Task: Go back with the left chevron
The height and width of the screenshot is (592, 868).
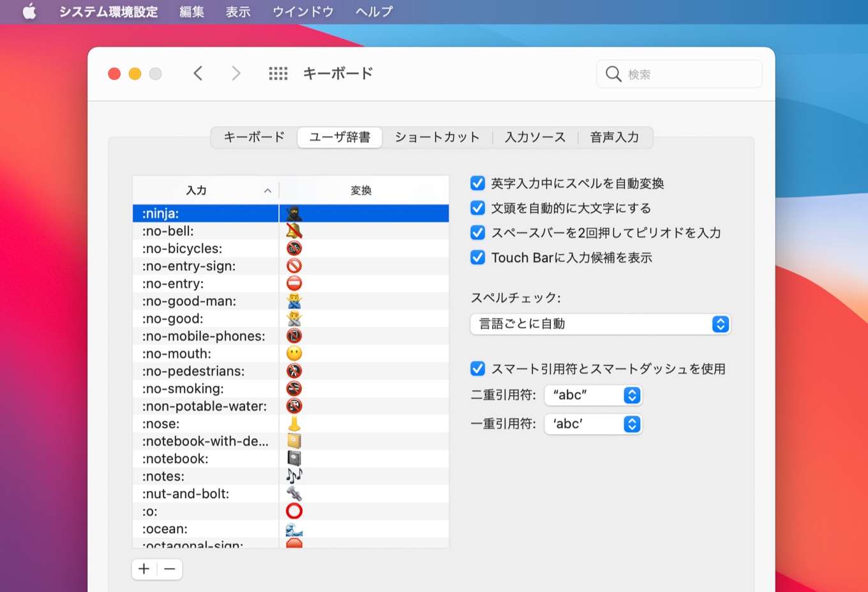Action: (x=198, y=73)
